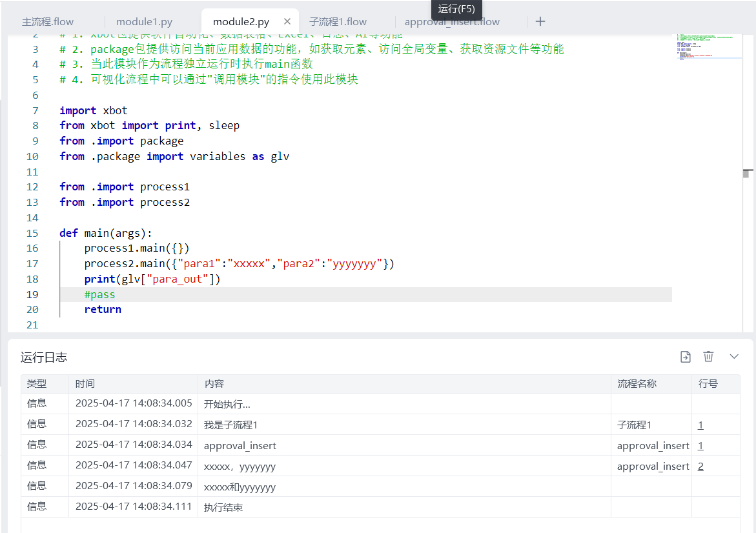This screenshot has height=533, width=756.
Task: Click the 流程名称 column header
Action: coord(637,384)
